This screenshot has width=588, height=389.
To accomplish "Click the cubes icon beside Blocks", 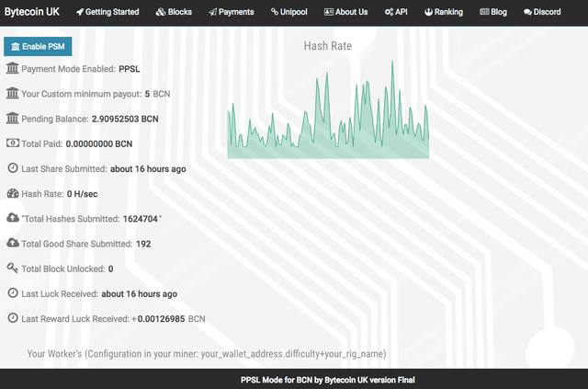I will pyautogui.click(x=161, y=12).
